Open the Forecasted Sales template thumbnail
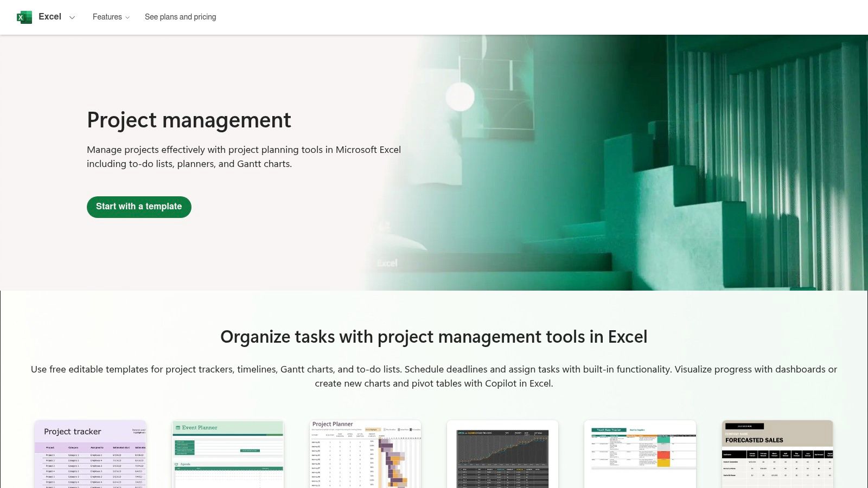The height and width of the screenshot is (488, 868). (x=777, y=454)
